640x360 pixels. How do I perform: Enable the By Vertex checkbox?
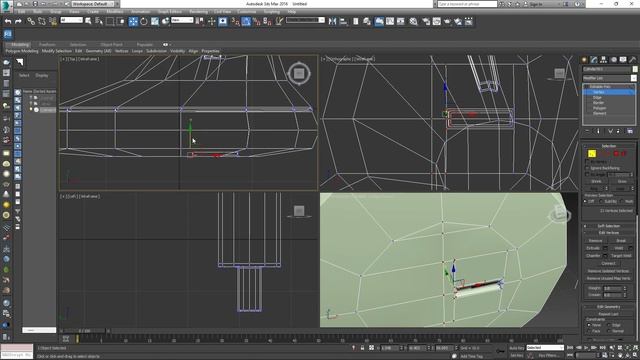(x=587, y=162)
